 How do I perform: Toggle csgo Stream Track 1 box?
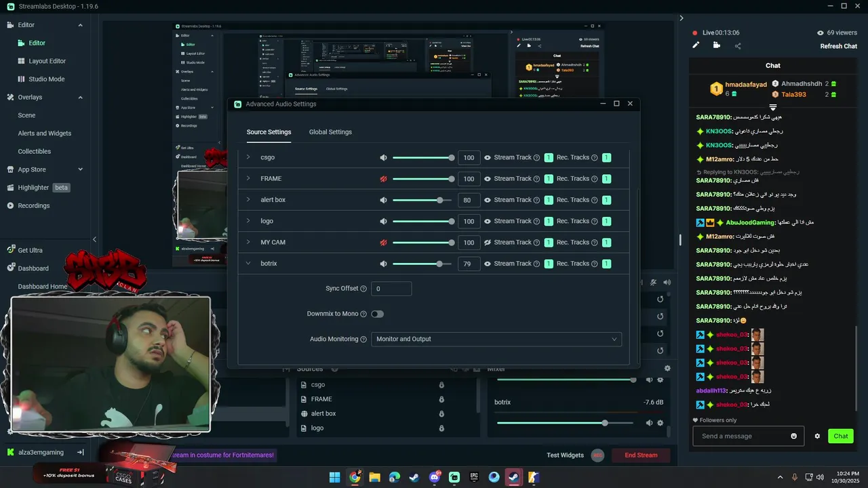[x=549, y=157]
